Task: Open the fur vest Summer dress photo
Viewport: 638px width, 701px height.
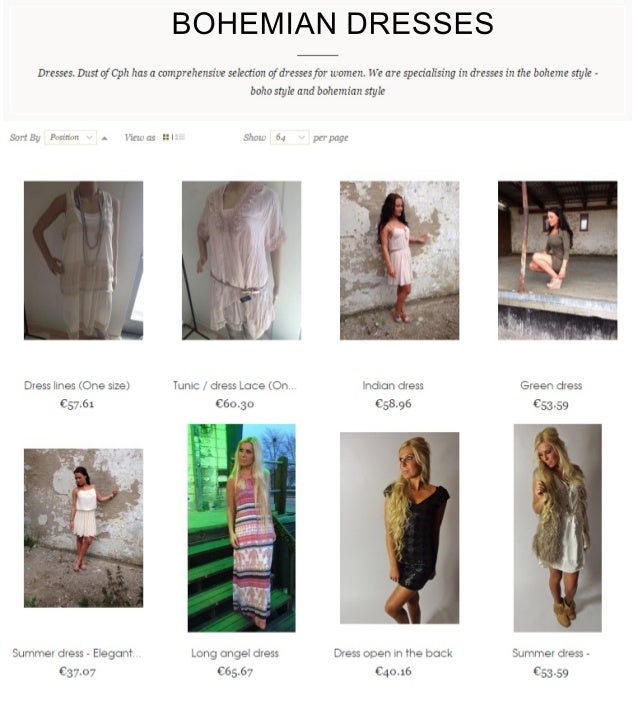Action: coord(558,528)
